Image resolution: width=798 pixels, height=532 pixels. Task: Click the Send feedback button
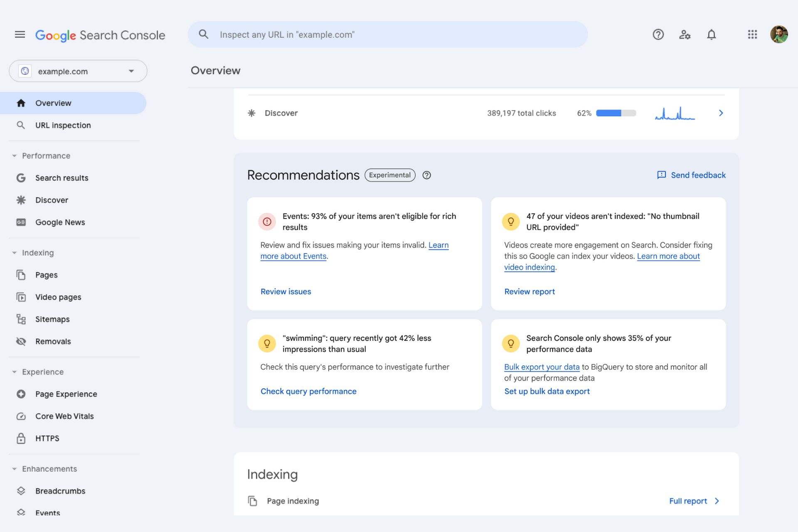click(690, 175)
